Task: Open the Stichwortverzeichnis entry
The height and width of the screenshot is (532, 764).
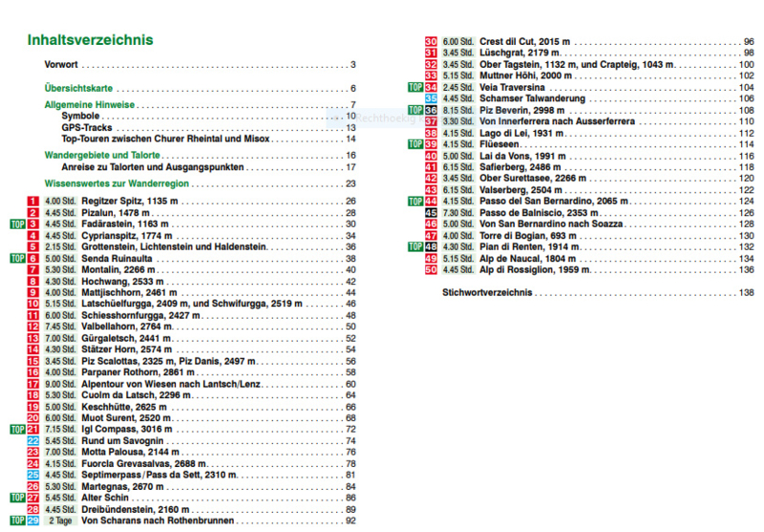Action: point(487,292)
